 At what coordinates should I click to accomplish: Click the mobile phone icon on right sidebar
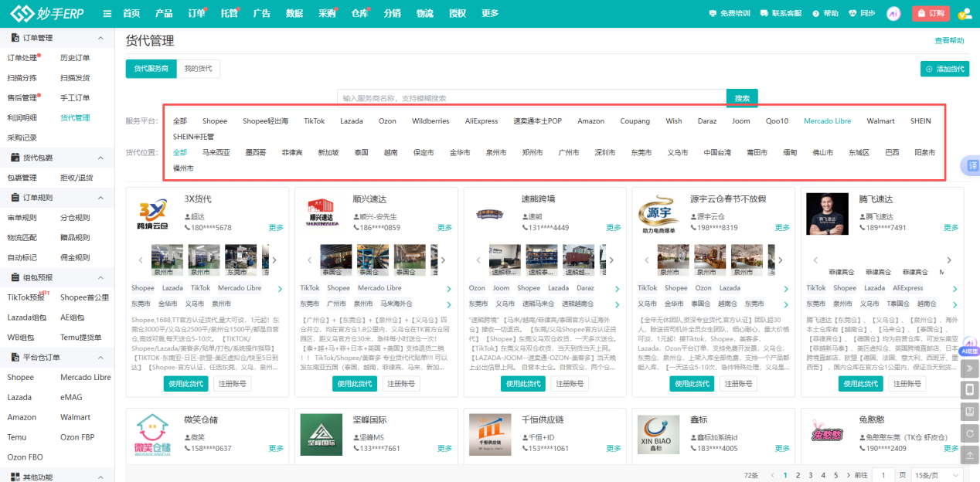pos(971,389)
